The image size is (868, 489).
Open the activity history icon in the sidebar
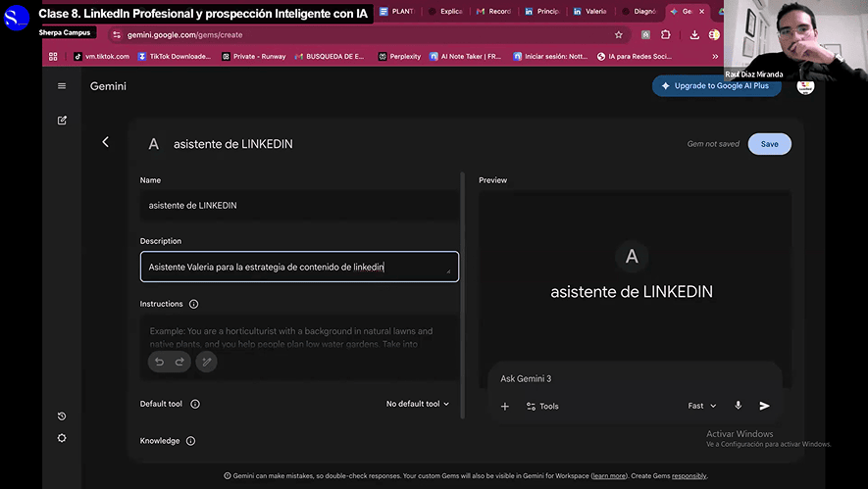[x=62, y=416]
